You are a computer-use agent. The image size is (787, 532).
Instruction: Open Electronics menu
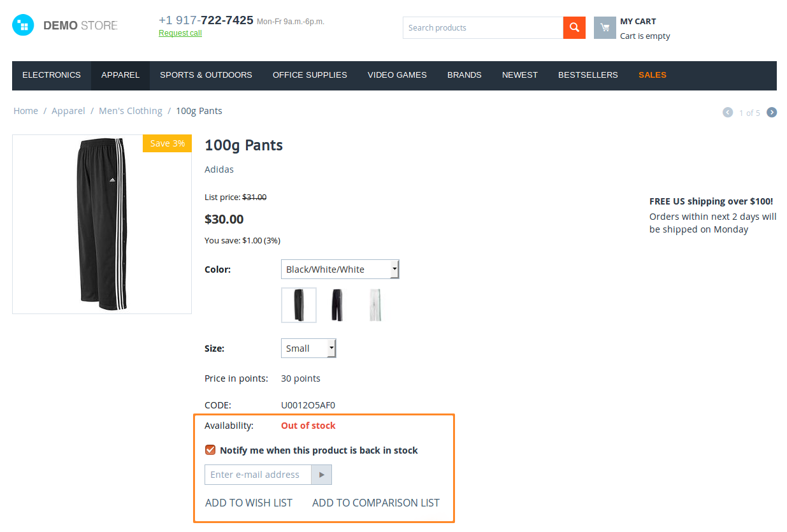[x=52, y=75]
